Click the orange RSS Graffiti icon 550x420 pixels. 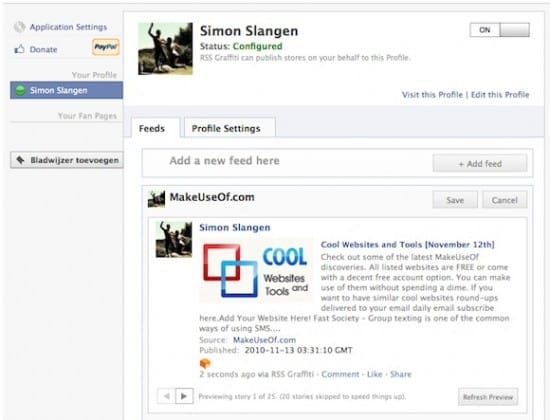point(205,363)
